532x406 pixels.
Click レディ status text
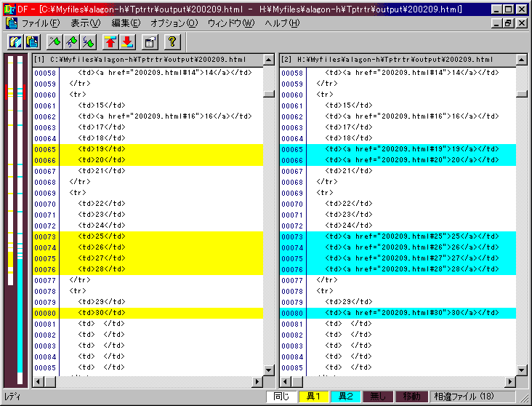(12, 397)
